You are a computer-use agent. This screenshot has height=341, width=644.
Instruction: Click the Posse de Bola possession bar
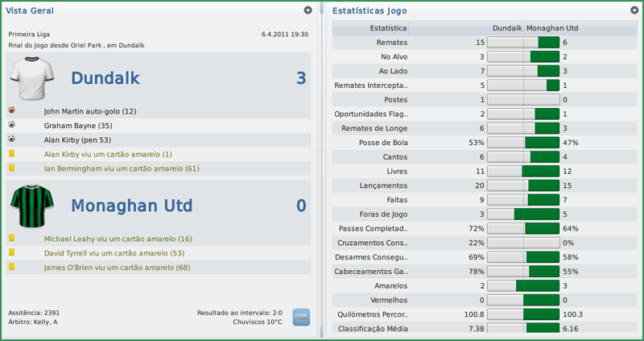point(523,143)
